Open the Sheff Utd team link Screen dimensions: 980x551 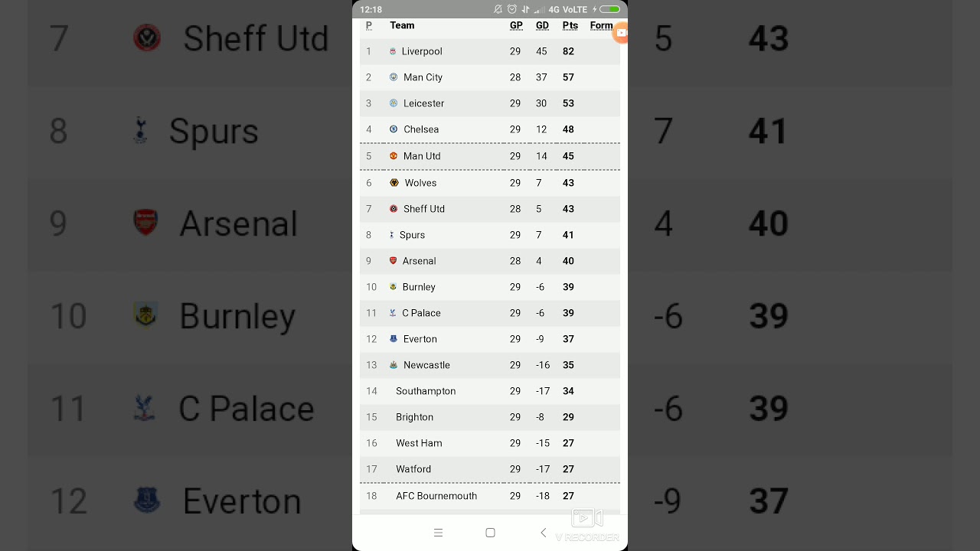point(423,209)
